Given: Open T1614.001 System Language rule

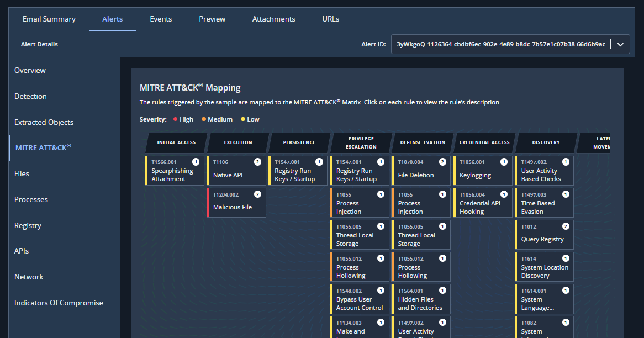Looking at the screenshot, I should (x=544, y=299).
